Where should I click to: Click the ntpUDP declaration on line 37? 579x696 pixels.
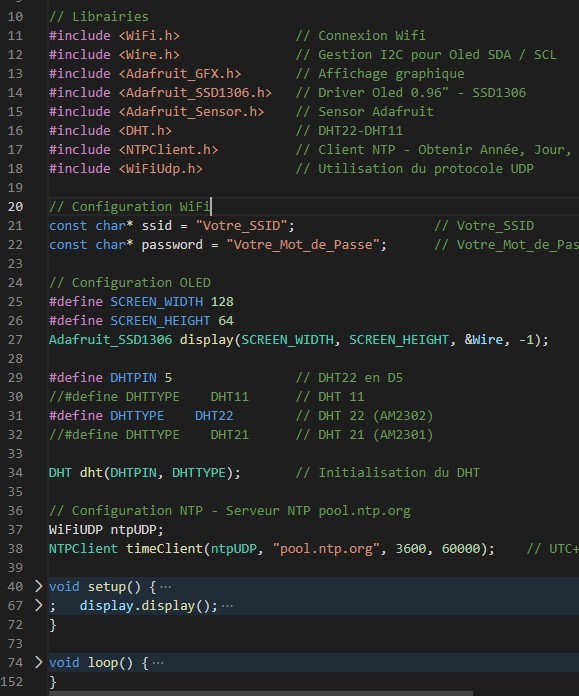(x=137, y=530)
